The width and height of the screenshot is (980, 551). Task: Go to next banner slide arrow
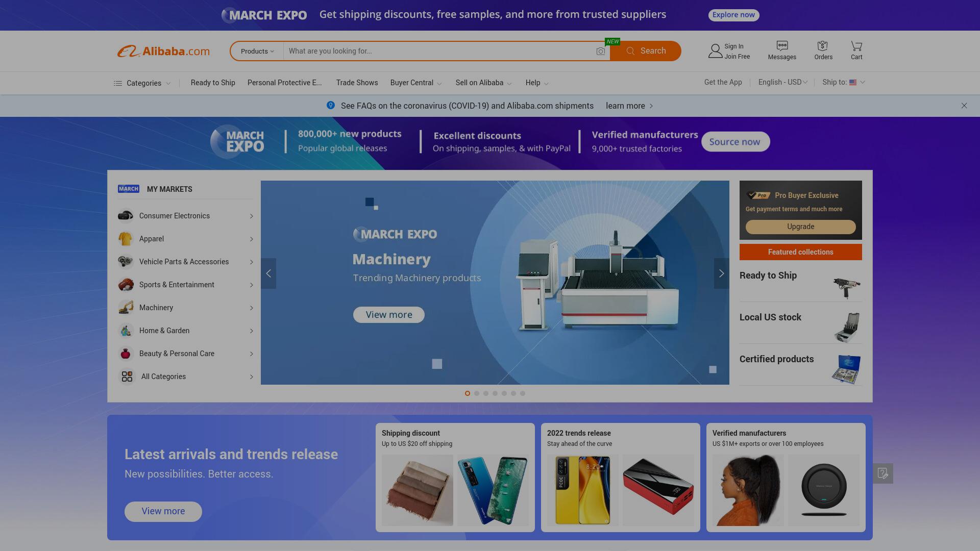tap(721, 273)
